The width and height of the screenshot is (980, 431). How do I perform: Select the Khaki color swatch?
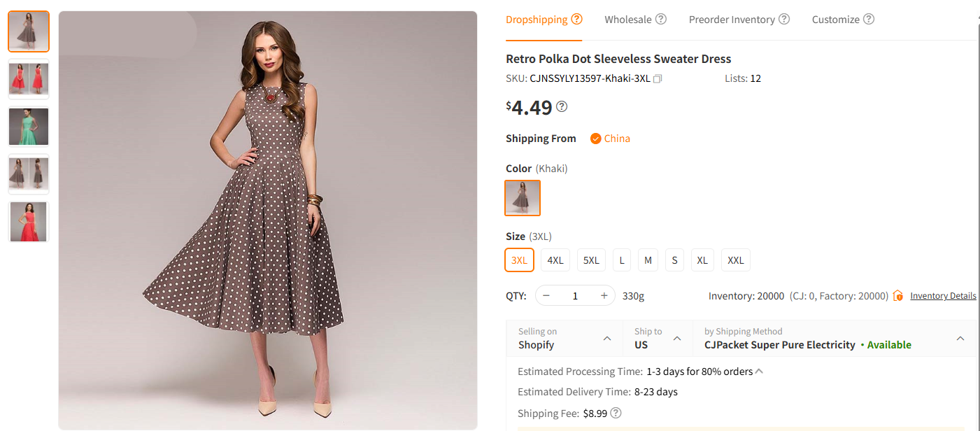coord(523,198)
